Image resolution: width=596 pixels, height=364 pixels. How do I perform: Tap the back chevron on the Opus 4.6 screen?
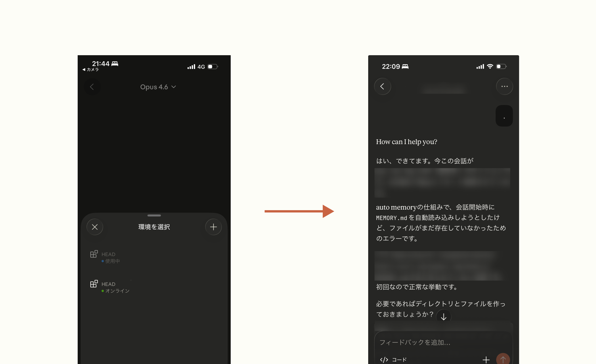[92, 87]
